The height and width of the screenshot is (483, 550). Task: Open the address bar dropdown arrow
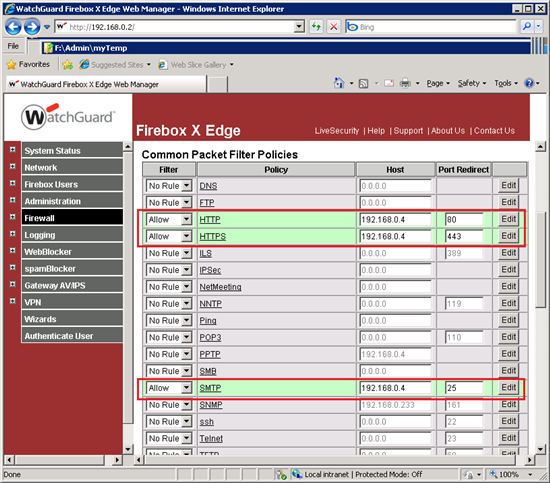tap(299, 27)
